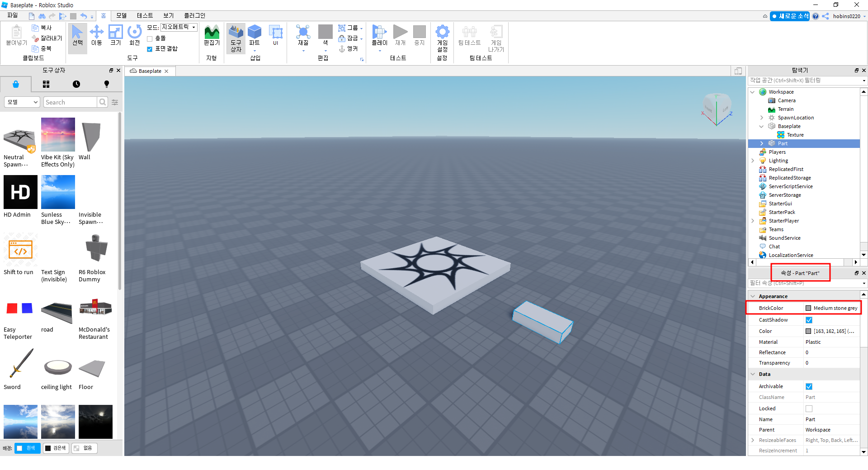Click the BrickColor Medium stone grey swatch
Image resolution: width=868 pixels, height=470 pixels.
click(808, 308)
